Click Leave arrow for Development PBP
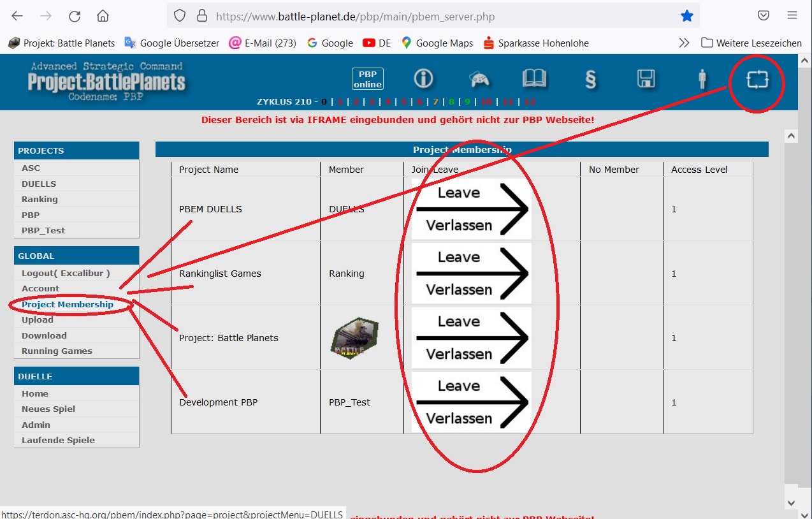This screenshot has height=519, width=812. pos(471,402)
